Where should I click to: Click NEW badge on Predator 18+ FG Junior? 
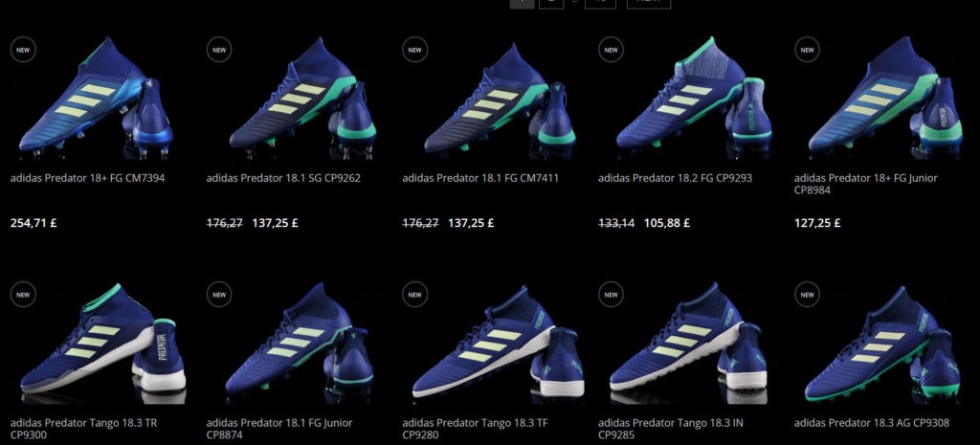point(807,50)
